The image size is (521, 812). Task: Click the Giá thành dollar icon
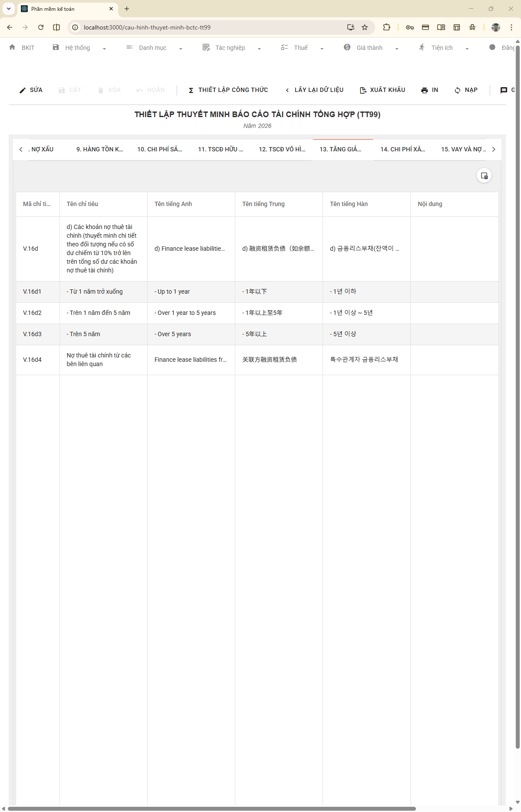click(347, 47)
